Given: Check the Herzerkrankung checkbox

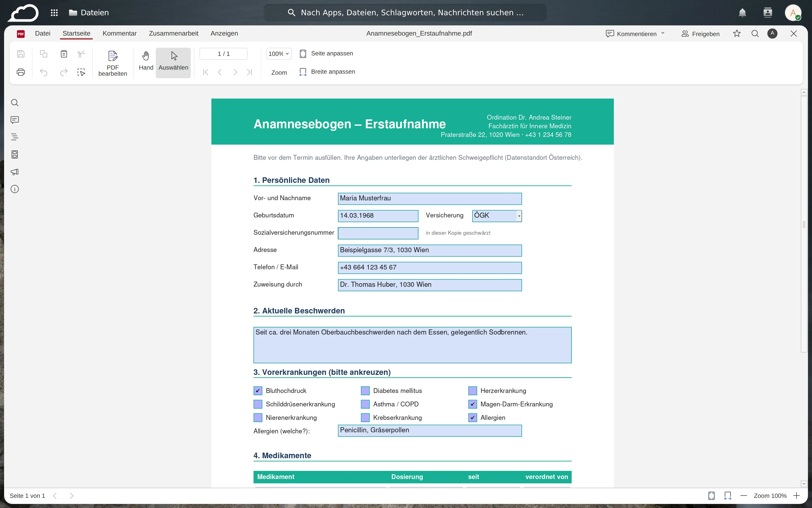Looking at the screenshot, I should pyautogui.click(x=473, y=391).
